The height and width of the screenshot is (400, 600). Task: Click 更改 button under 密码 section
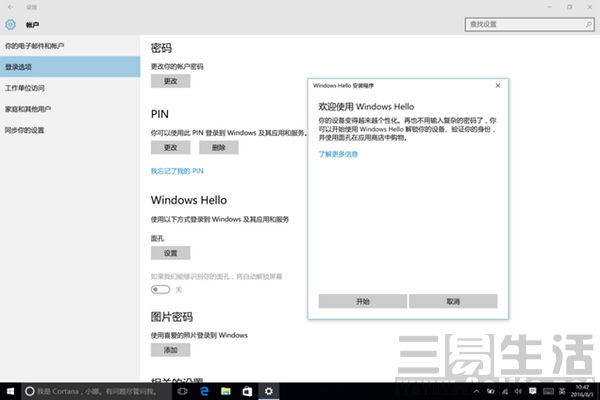170,81
